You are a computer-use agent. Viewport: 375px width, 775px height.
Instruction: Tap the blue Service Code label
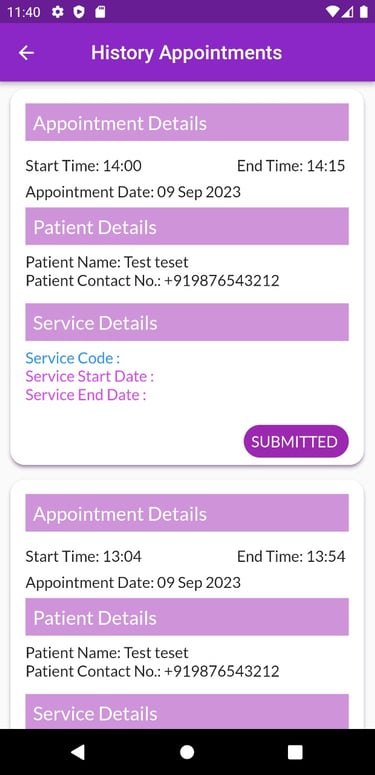coord(73,358)
